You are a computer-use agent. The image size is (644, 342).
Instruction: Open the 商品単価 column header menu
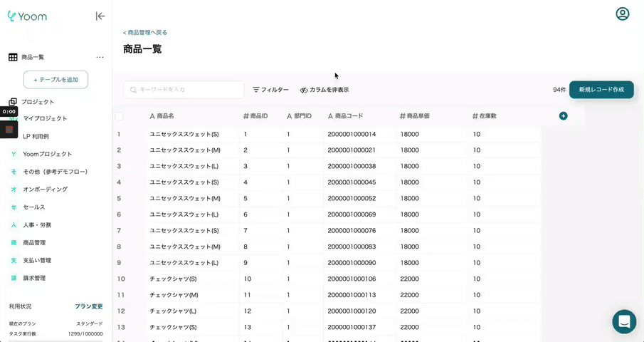pyautogui.click(x=415, y=116)
